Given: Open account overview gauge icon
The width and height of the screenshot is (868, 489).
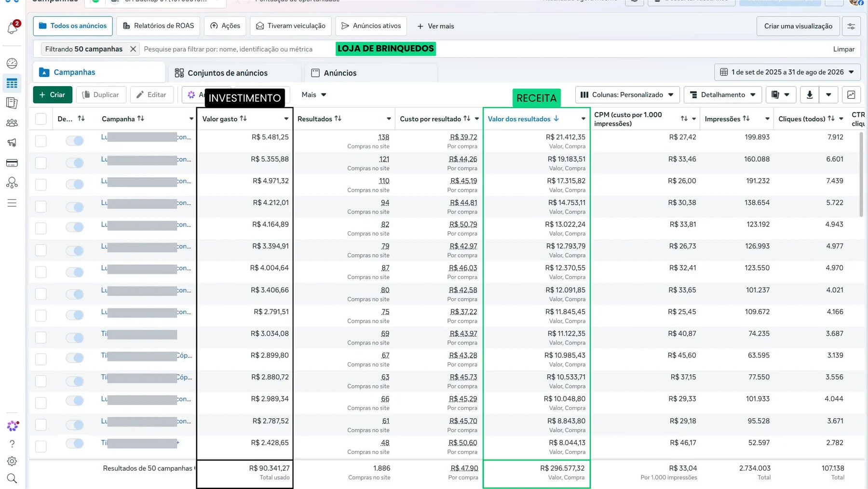Looking at the screenshot, I should pyautogui.click(x=12, y=64).
